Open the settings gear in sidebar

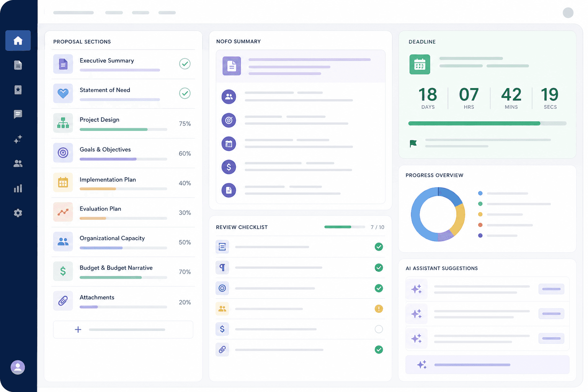click(x=18, y=213)
